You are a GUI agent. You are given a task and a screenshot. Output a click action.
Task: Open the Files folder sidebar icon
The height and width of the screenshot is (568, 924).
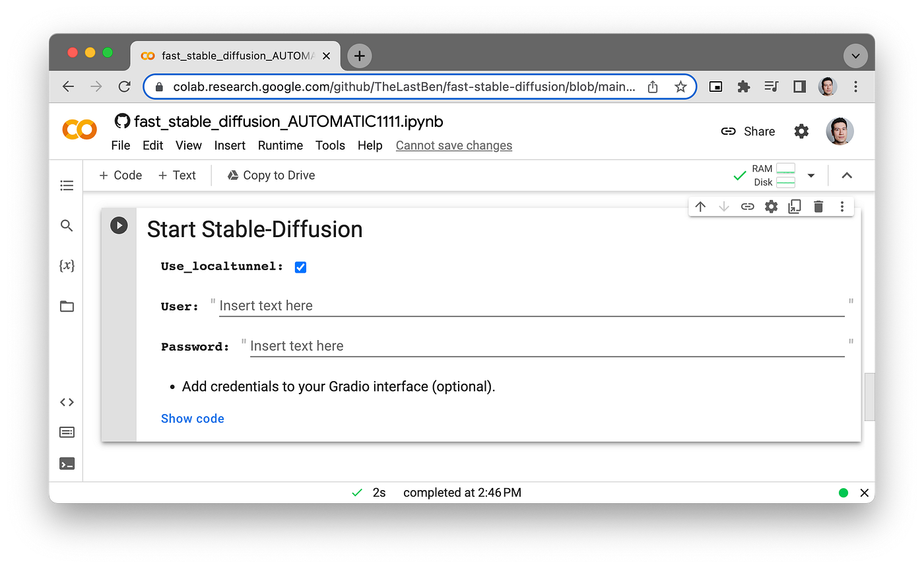[x=67, y=306]
